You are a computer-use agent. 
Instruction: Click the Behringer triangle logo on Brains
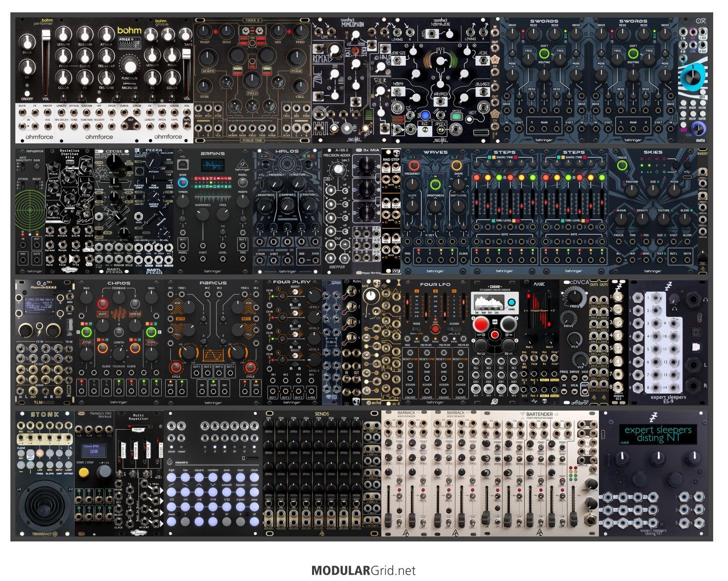click(x=242, y=163)
